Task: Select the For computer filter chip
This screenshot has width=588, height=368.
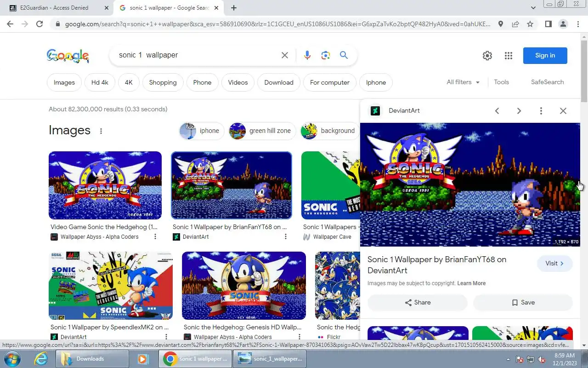Action: point(330,82)
